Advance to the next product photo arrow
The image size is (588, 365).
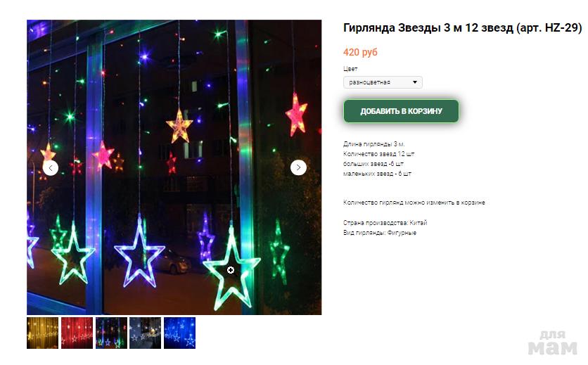click(x=298, y=167)
